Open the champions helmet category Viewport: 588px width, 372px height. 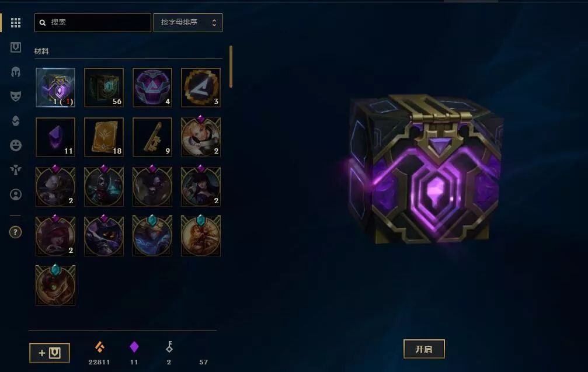point(16,72)
